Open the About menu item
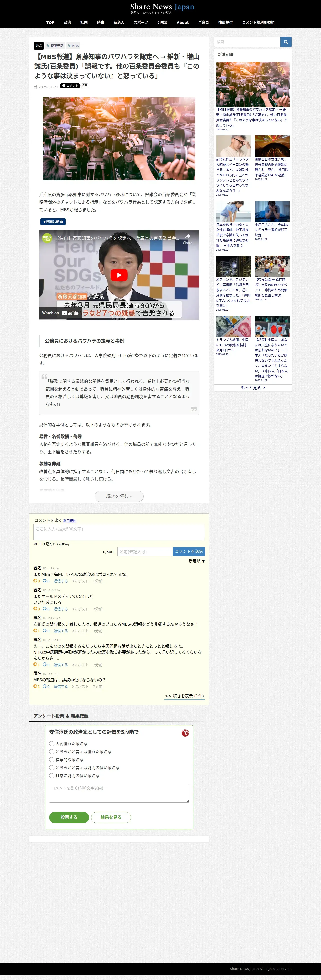 tap(183, 22)
